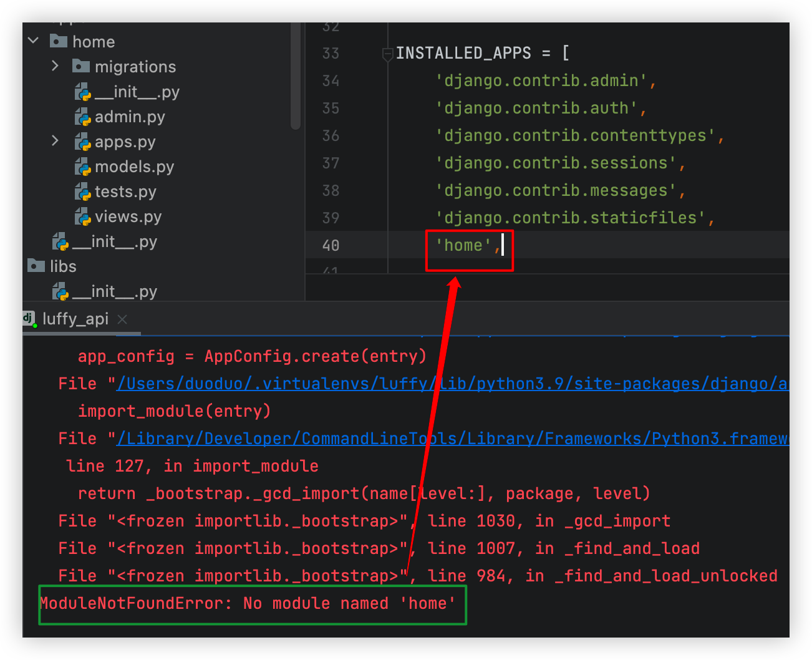Open the /Users/duoduo/.virtualenvs/luffy traceback link

point(452,384)
